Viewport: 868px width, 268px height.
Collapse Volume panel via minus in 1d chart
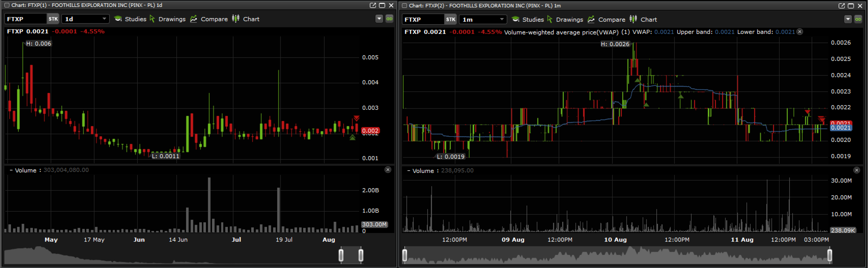11,170
